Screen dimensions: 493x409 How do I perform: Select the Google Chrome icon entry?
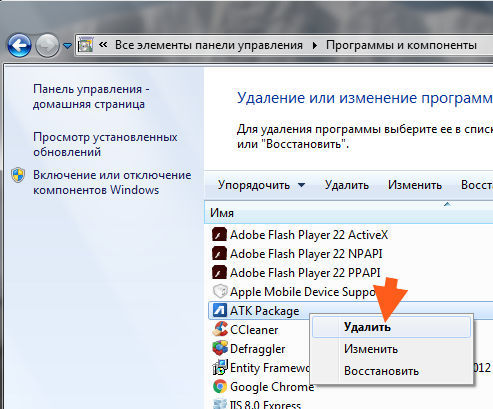pyautogui.click(x=220, y=386)
